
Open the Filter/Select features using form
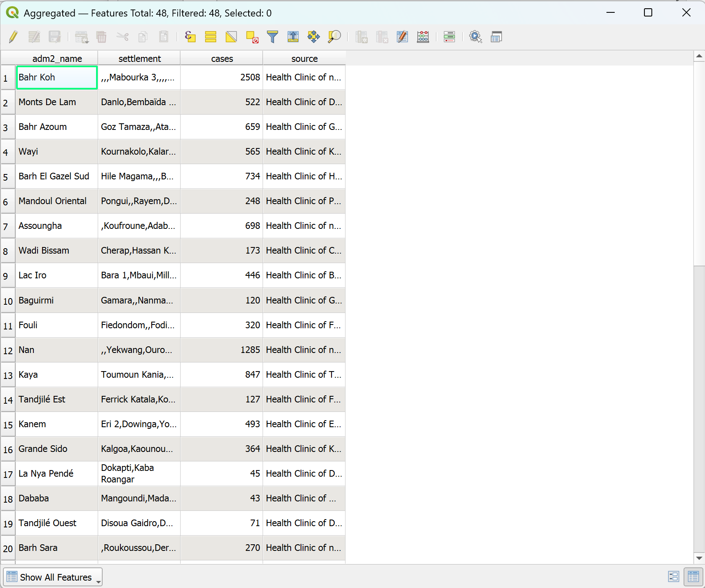coord(273,37)
